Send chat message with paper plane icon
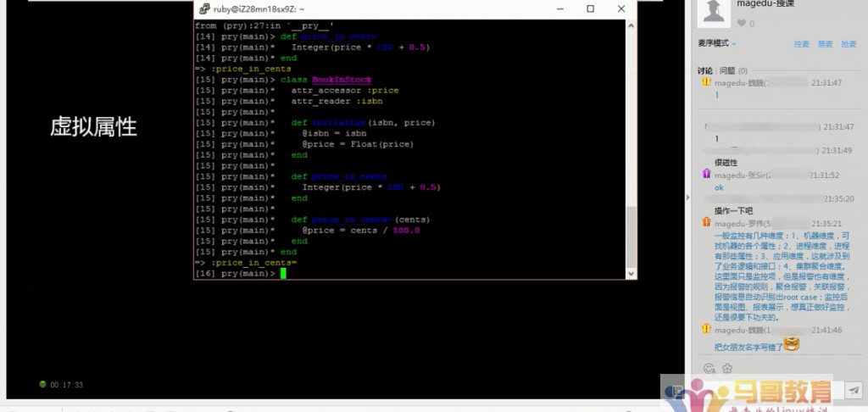This screenshot has width=868, height=412. [854, 390]
